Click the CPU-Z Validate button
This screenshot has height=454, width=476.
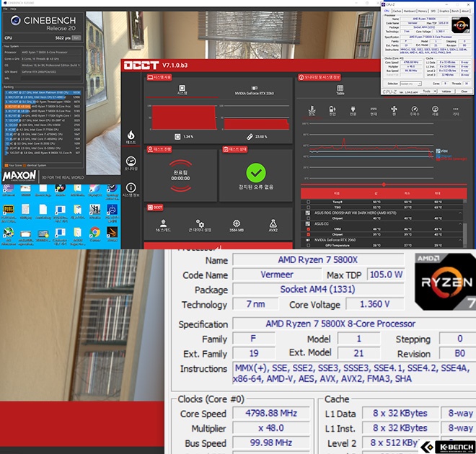click(446, 92)
